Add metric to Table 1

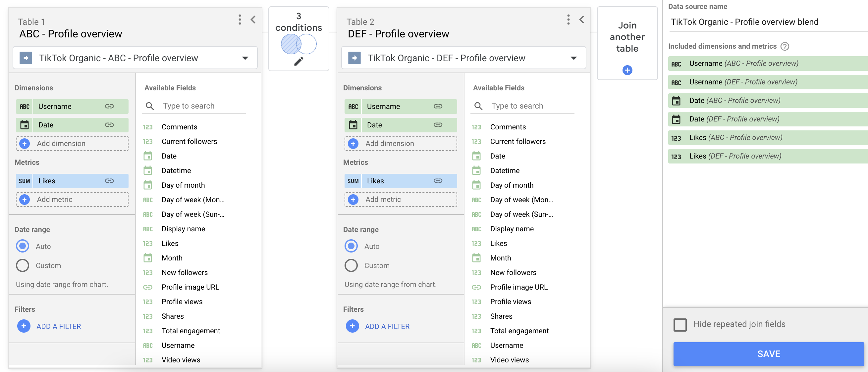point(72,199)
